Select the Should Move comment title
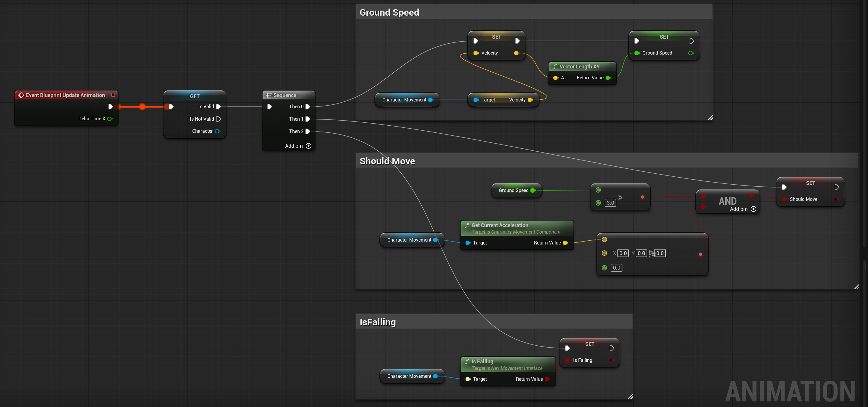 point(387,161)
